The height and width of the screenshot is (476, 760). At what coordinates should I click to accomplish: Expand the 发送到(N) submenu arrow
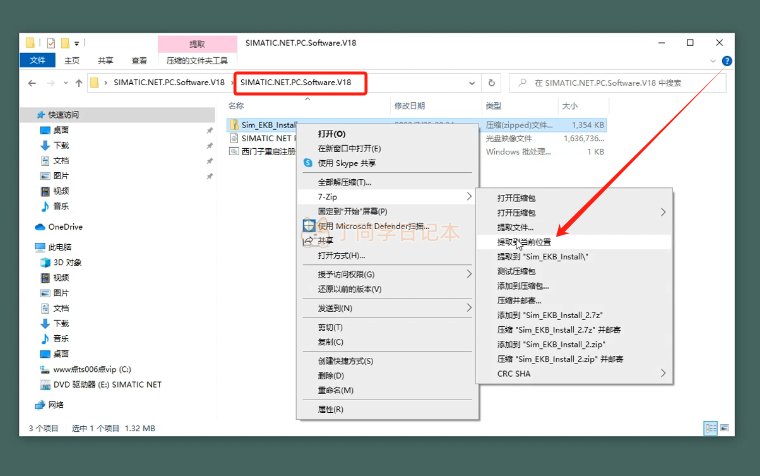pyautogui.click(x=469, y=308)
